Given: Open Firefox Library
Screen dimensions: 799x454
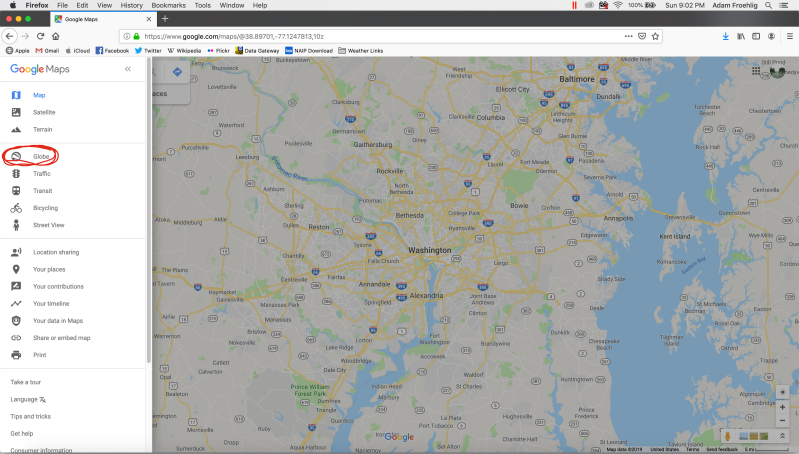Looking at the screenshot, I should click(x=741, y=36).
